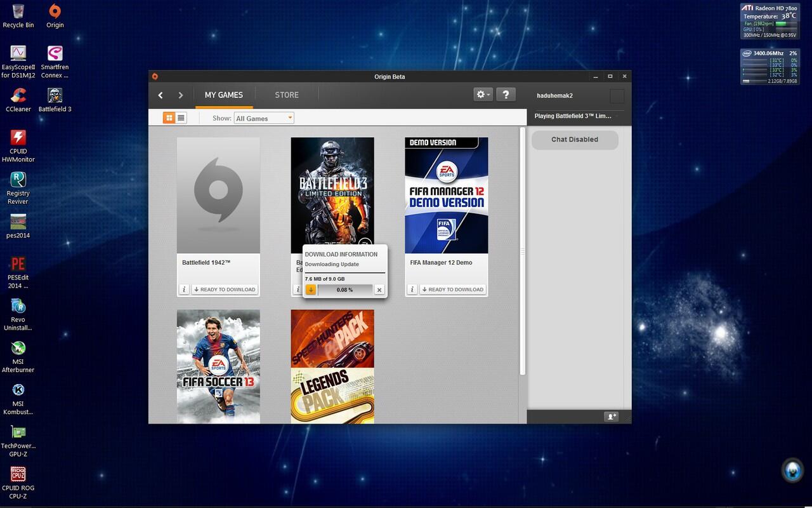Click the orb icon at desktop corner

(x=792, y=471)
